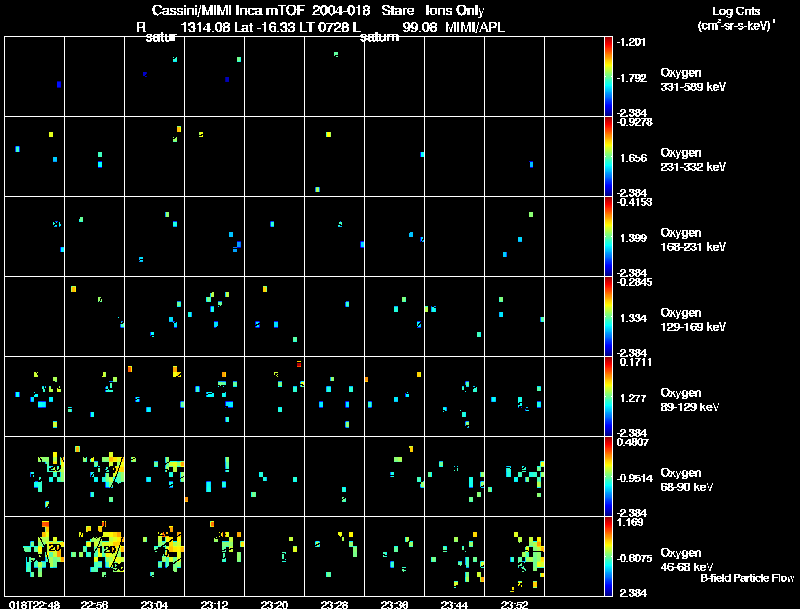The height and width of the screenshot is (609, 800).
Task: Click the 23:52 time label
Action: coord(514,605)
